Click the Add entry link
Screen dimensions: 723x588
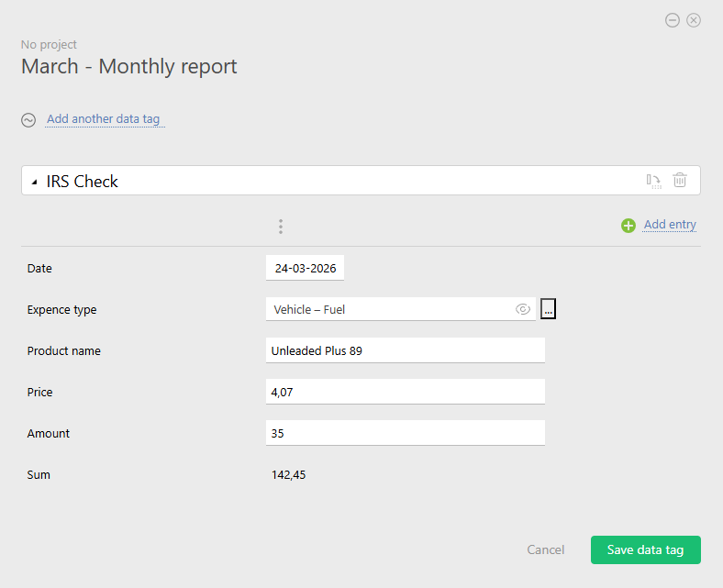[x=670, y=225]
